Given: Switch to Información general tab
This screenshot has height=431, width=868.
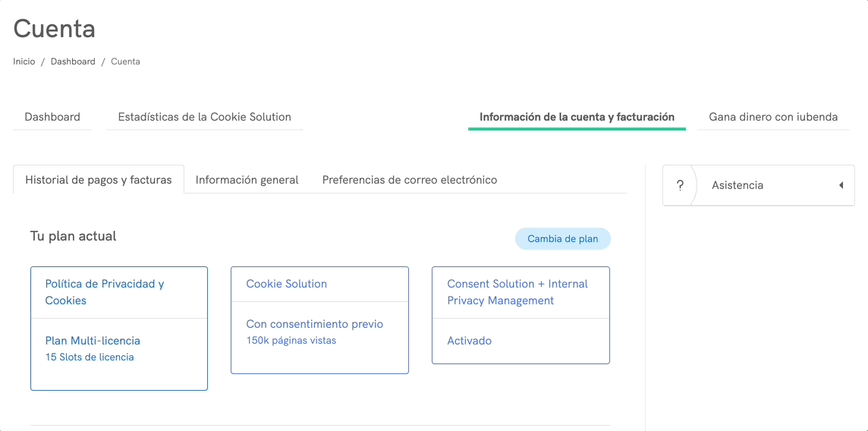Looking at the screenshot, I should (x=247, y=180).
